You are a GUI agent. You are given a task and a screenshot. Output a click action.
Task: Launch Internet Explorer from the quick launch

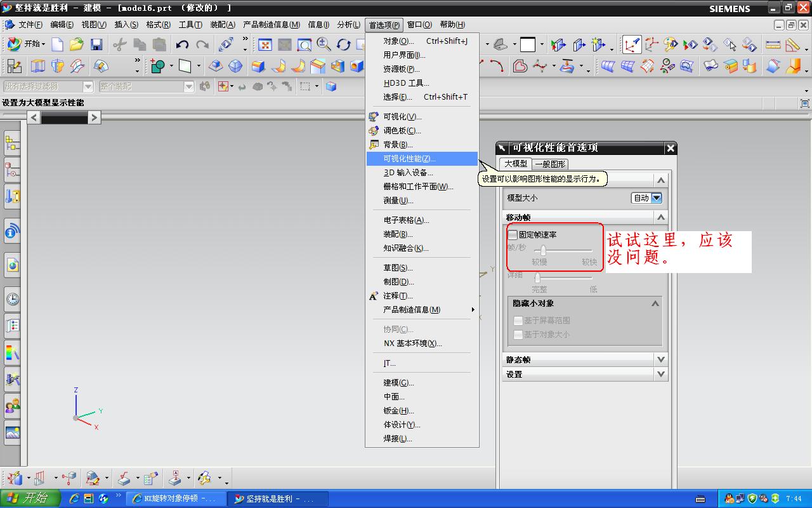click(x=75, y=498)
